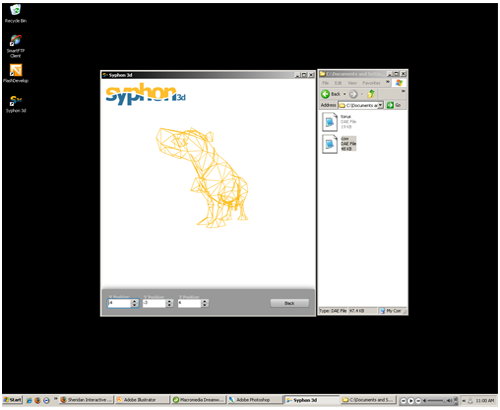This screenshot has width=500, height=410.
Task: Click the taskbar media player volume slider
Action: pyautogui.click(x=435, y=401)
